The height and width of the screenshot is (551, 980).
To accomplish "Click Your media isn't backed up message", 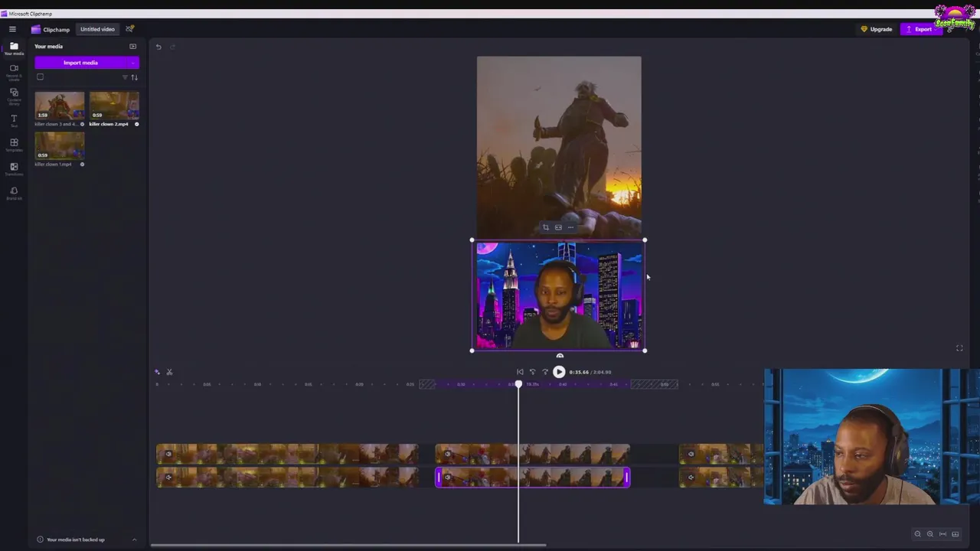I will (x=76, y=540).
